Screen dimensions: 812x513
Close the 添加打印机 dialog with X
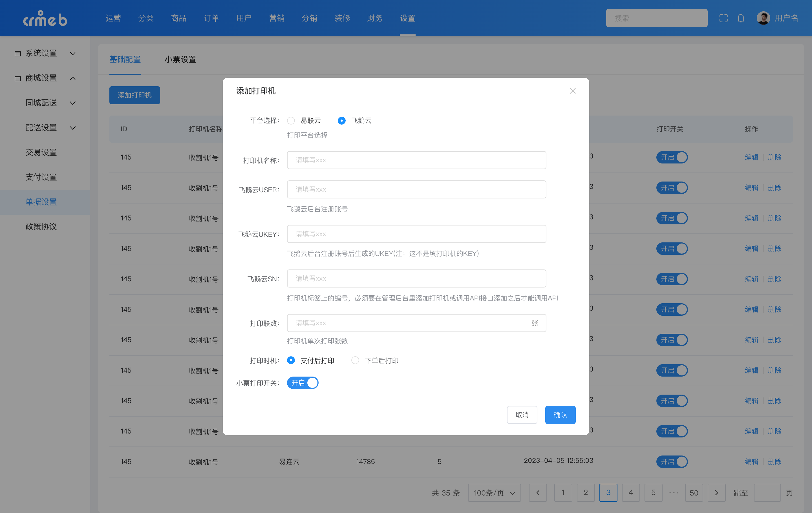(x=573, y=91)
